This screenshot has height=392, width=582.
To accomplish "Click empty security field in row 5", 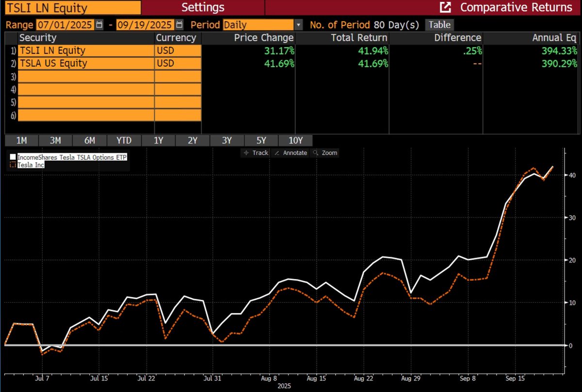I will coord(86,102).
